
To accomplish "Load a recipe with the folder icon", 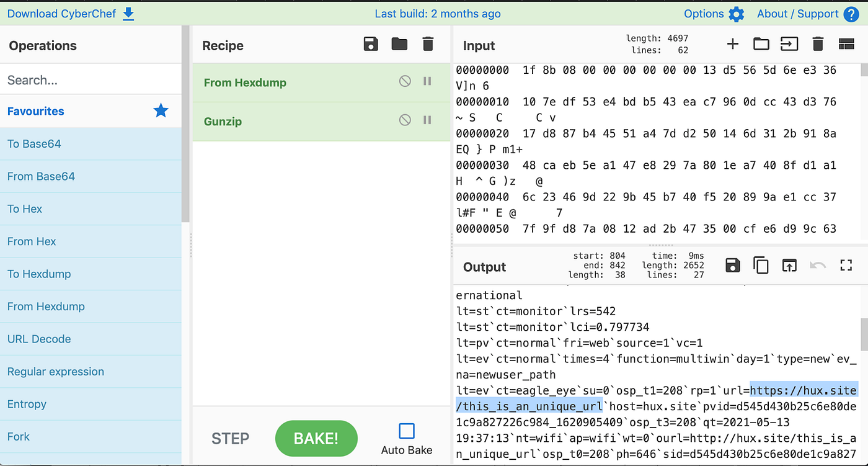I will point(399,43).
